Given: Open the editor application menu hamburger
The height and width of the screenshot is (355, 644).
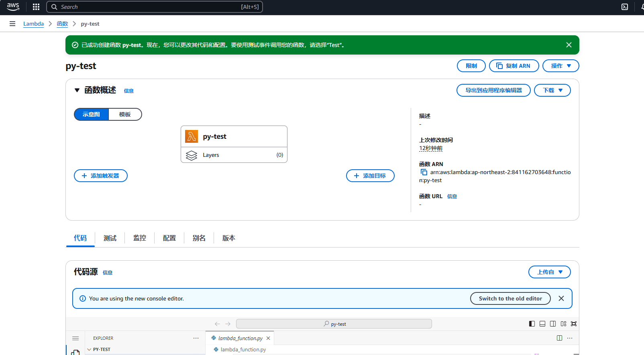Looking at the screenshot, I should [x=75, y=338].
